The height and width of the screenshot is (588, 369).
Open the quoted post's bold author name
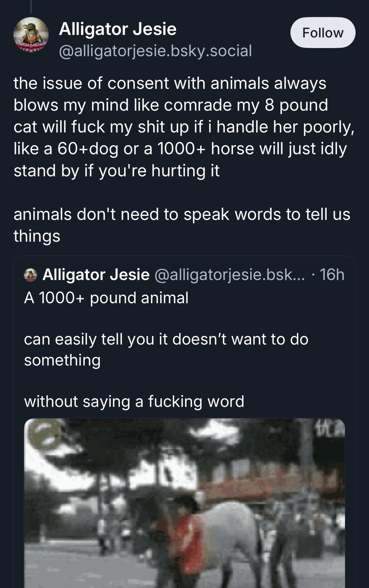[96, 275]
